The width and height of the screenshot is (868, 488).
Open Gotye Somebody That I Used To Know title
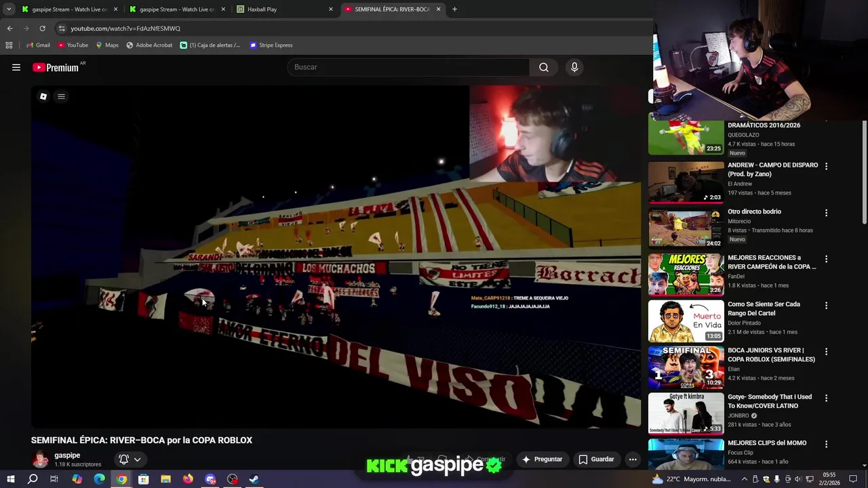770,401
